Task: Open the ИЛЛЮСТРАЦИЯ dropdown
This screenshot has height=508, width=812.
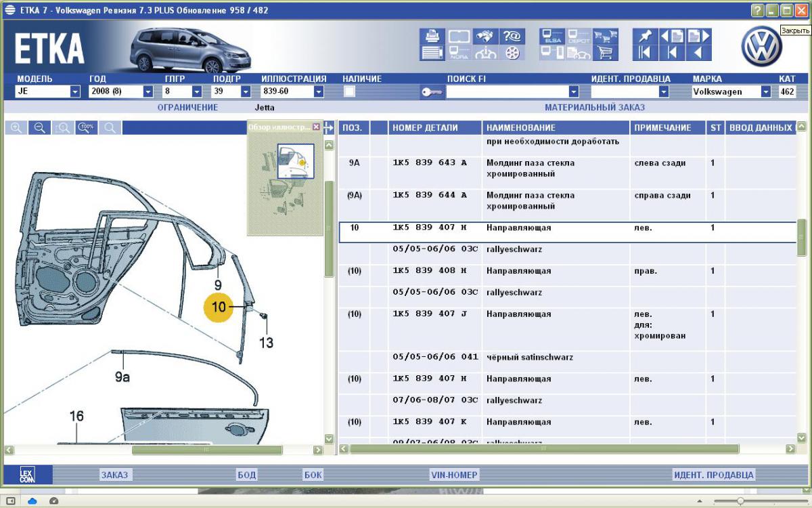Action: tap(318, 91)
